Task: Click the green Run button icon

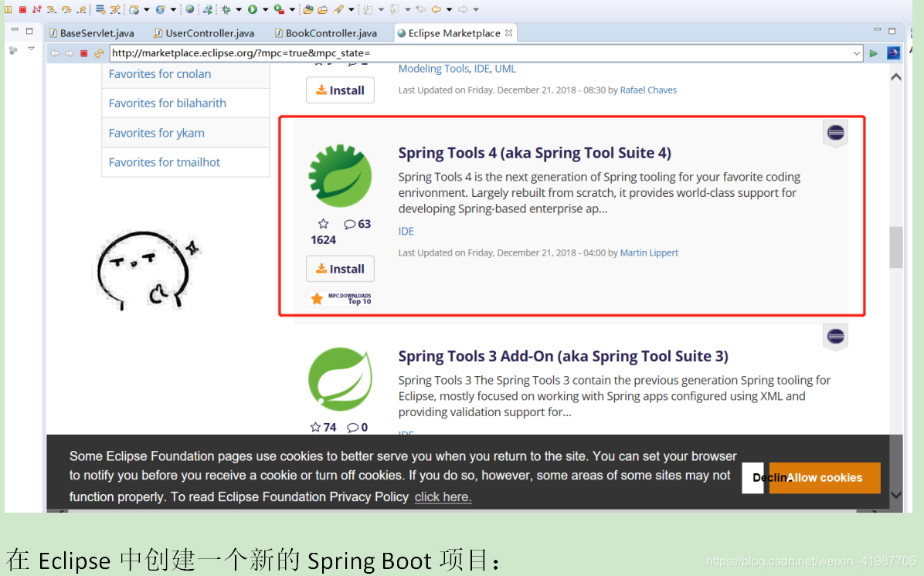Action: (x=252, y=9)
